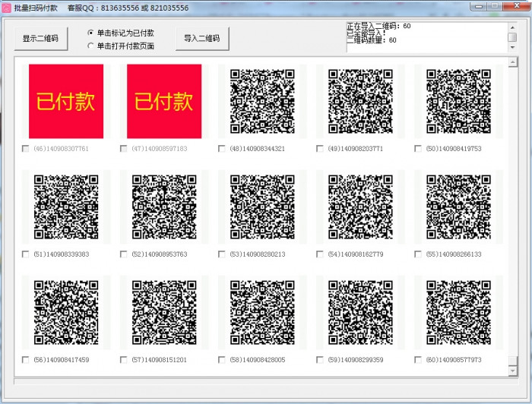Tick the checkbox for item (53)140908280213
This screenshot has height=404, width=532.
point(222,254)
